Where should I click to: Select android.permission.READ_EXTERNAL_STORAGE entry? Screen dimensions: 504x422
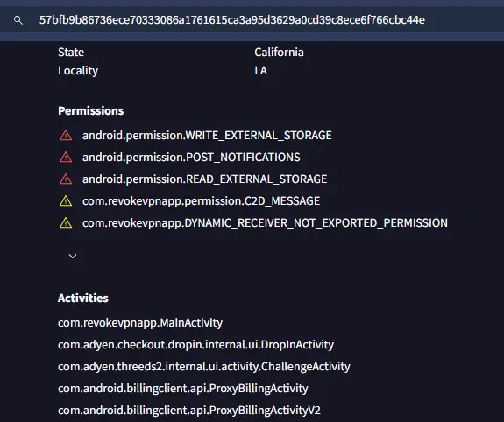click(x=205, y=179)
